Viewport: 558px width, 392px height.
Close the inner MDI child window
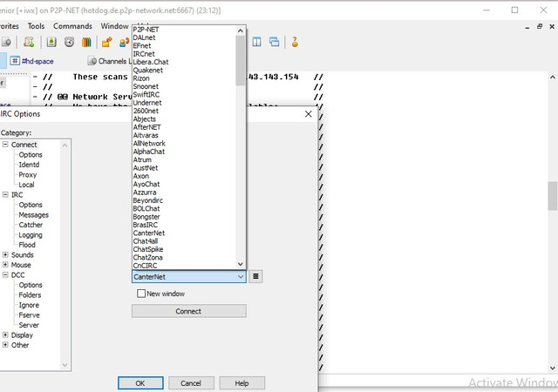click(x=552, y=26)
